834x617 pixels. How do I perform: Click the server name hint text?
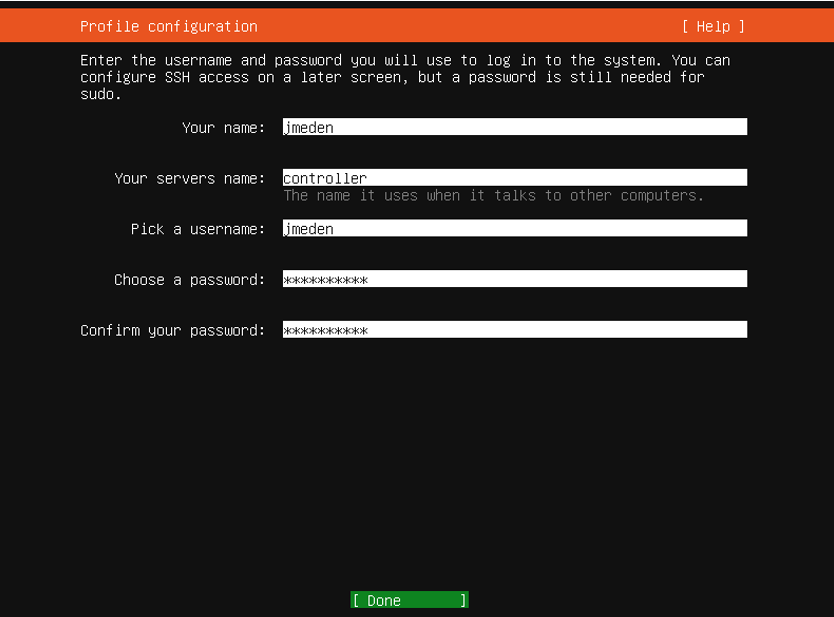click(493, 196)
